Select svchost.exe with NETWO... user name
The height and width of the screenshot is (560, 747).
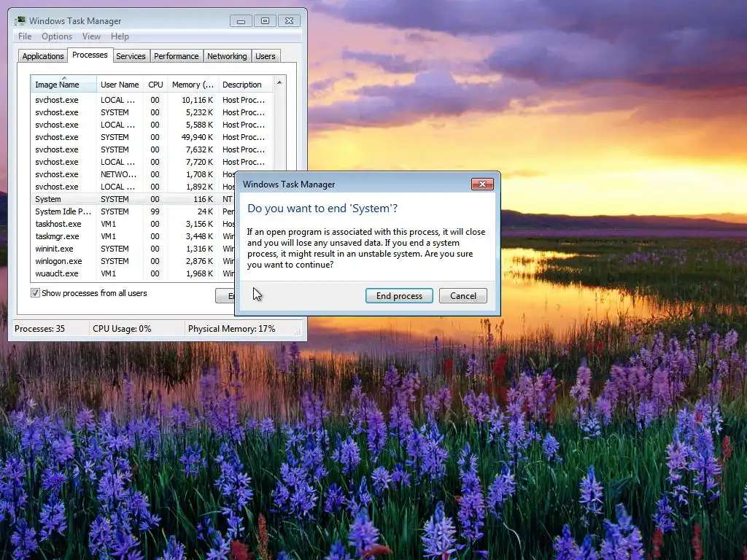click(x=134, y=174)
